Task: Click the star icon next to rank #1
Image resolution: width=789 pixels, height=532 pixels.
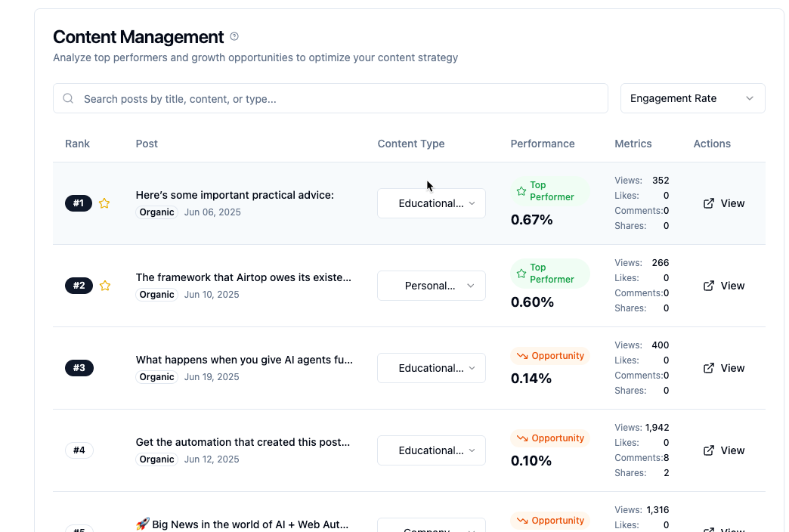Action: click(105, 203)
